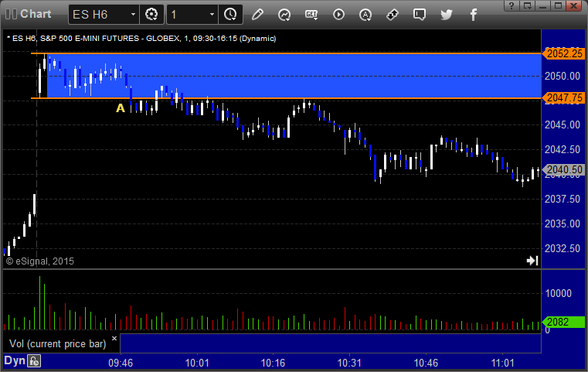Click the 10:31 time axis label
Screen dimensions: 588x372
(349, 363)
